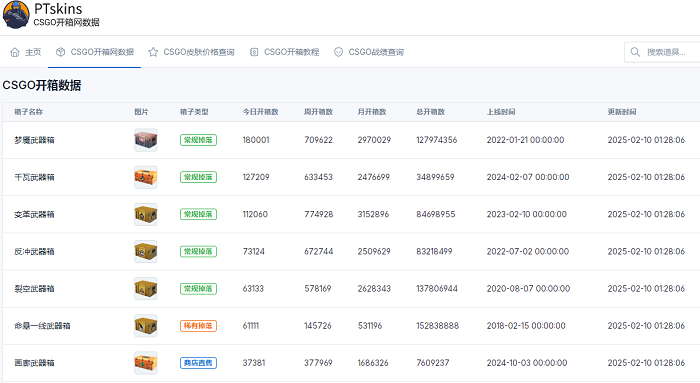This screenshot has height=383, width=700.
Task: Click today's count 112060
Action: (255, 214)
